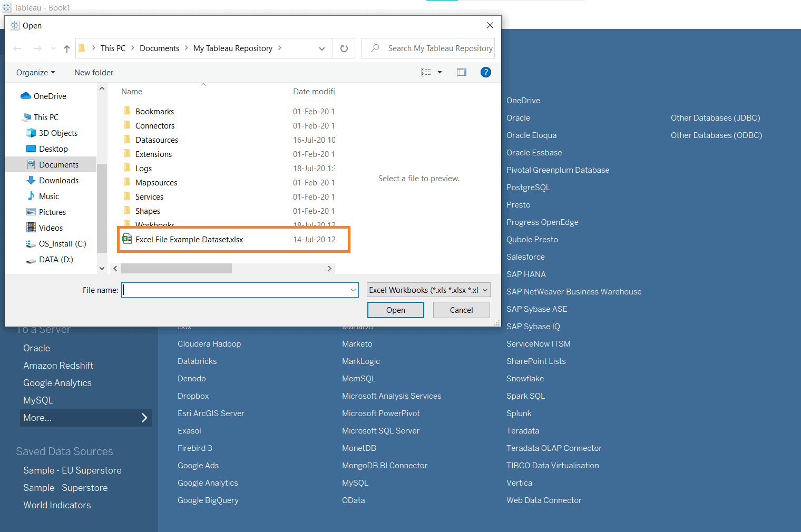Open Sample - EU Superstore data source
Viewport: 801px width, 532px height.
coord(72,470)
